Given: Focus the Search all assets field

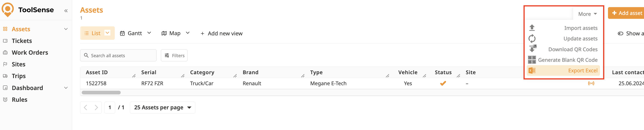Looking at the screenshot, I should click(118, 56).
